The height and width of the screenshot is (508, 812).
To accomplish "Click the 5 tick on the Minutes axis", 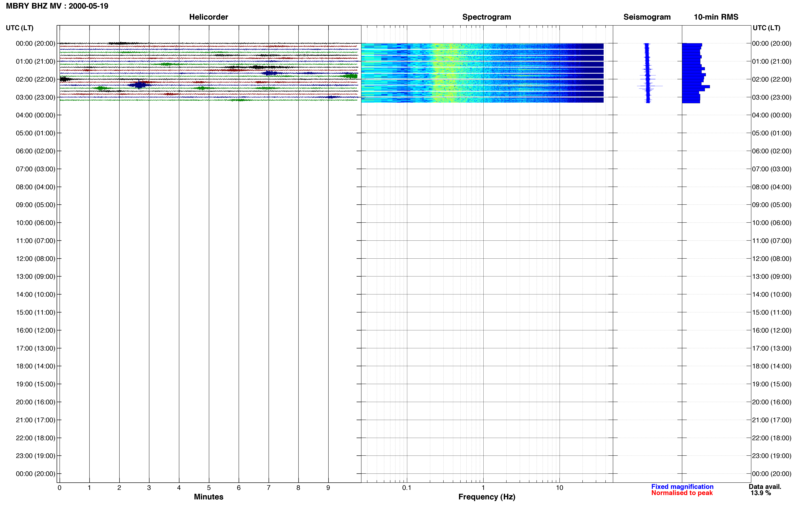I will point(209,488).
